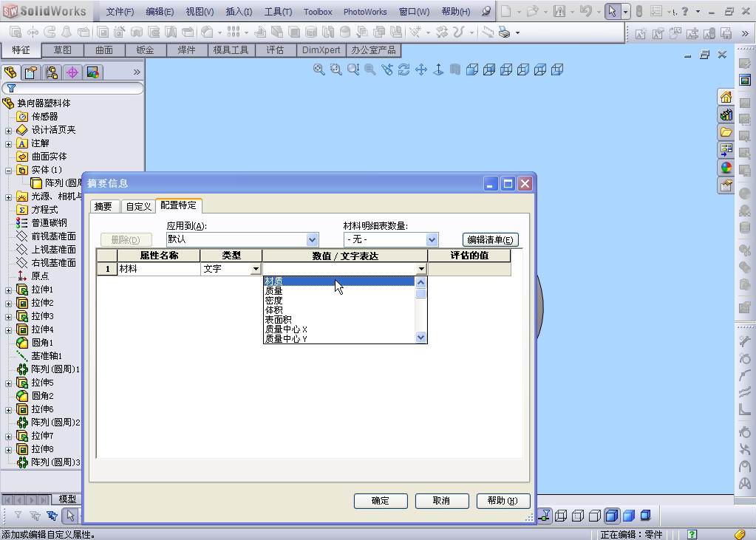Image resolution: width=756 pixels, height=540 pixels.
Task: Click the filter funnel icon in tree
Action: [x=11, y=88]
